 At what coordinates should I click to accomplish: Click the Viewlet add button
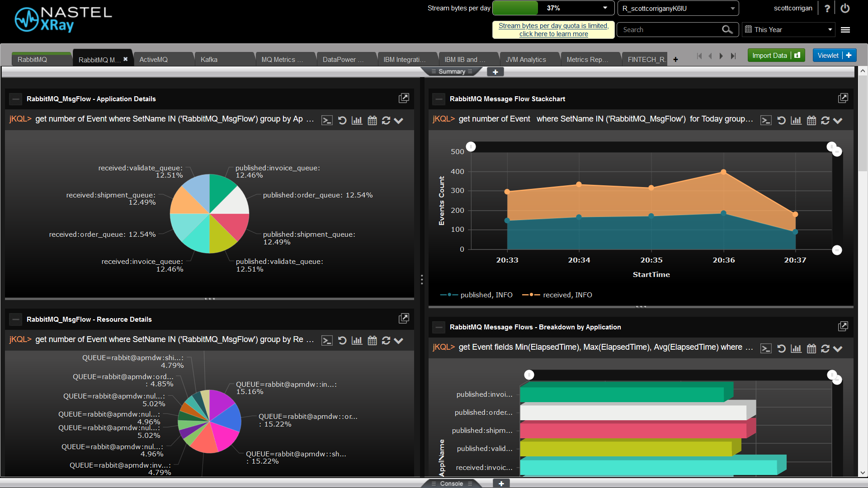coord(835,55)
